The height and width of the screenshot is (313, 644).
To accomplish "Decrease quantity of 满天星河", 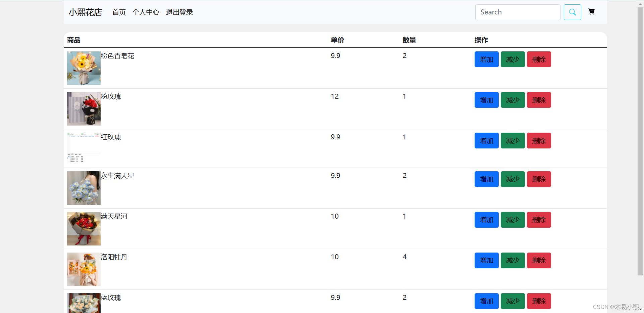I will 513,220.
